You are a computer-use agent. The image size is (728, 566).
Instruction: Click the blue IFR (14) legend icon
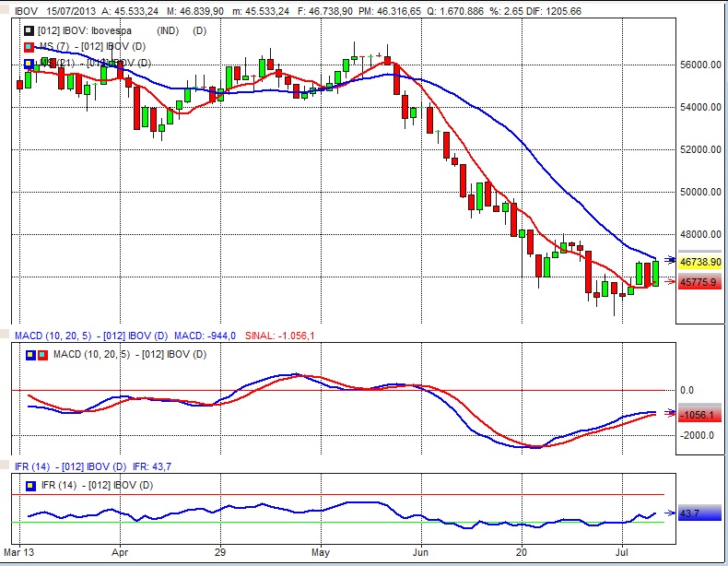[30, 484]
